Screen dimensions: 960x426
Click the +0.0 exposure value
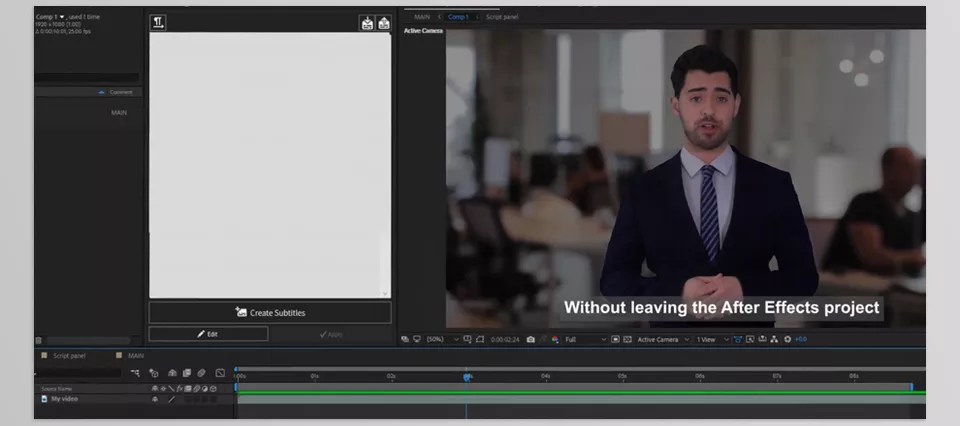click(800, 339)
